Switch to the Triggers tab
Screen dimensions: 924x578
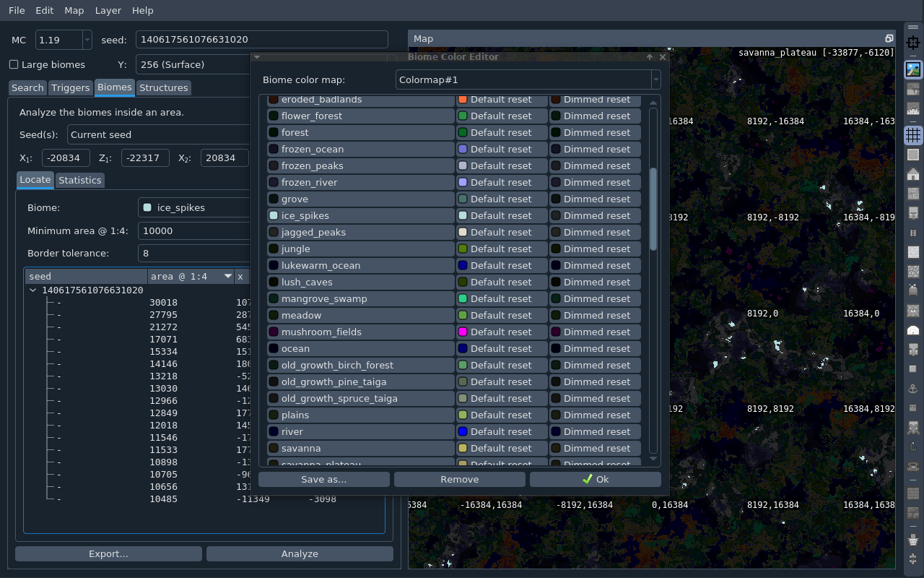pos(71,87)
